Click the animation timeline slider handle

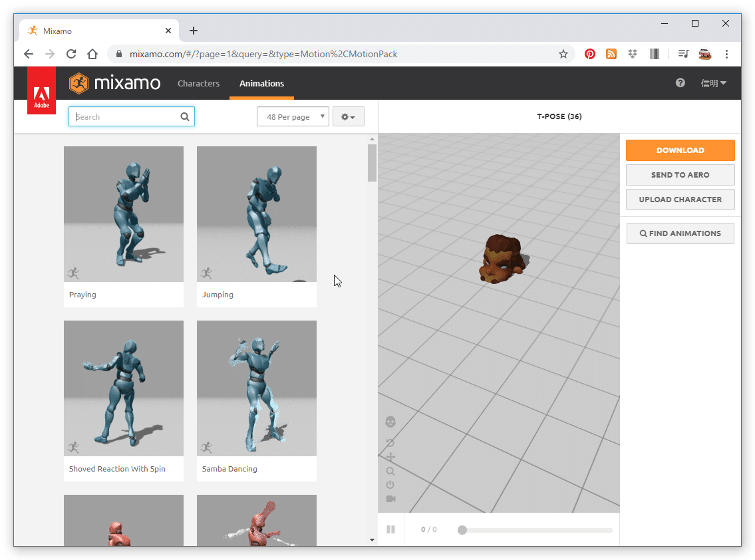click(x=462, y=530)
